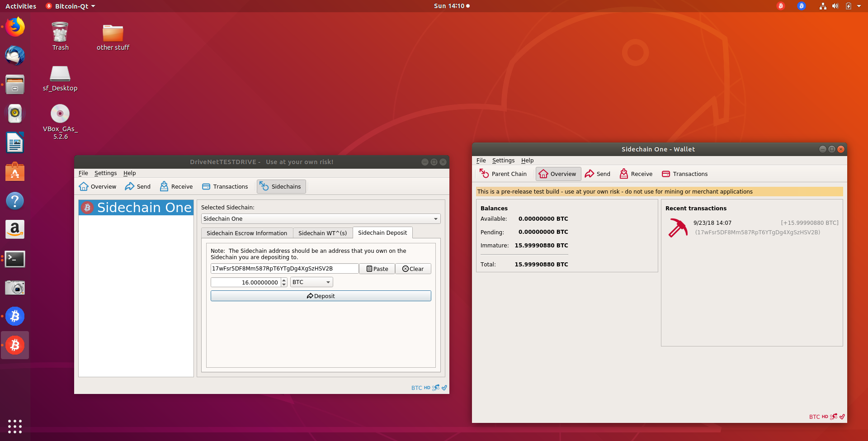Click the Deposit button

(321, 296)
